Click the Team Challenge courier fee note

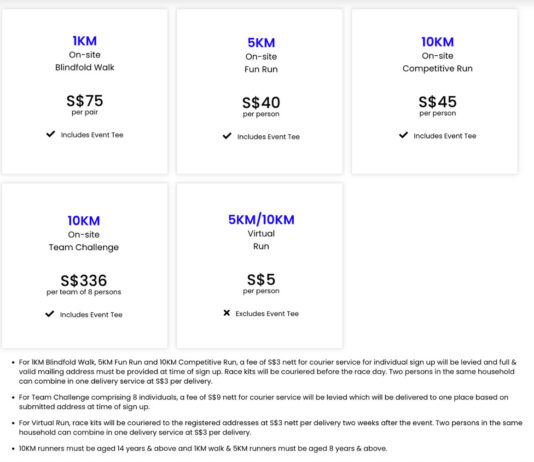tap(263, 402)
